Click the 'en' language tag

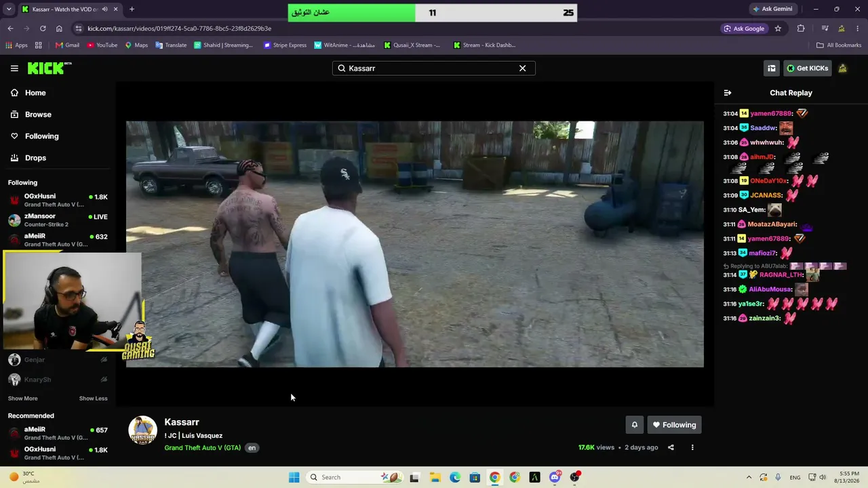point(252,448)
